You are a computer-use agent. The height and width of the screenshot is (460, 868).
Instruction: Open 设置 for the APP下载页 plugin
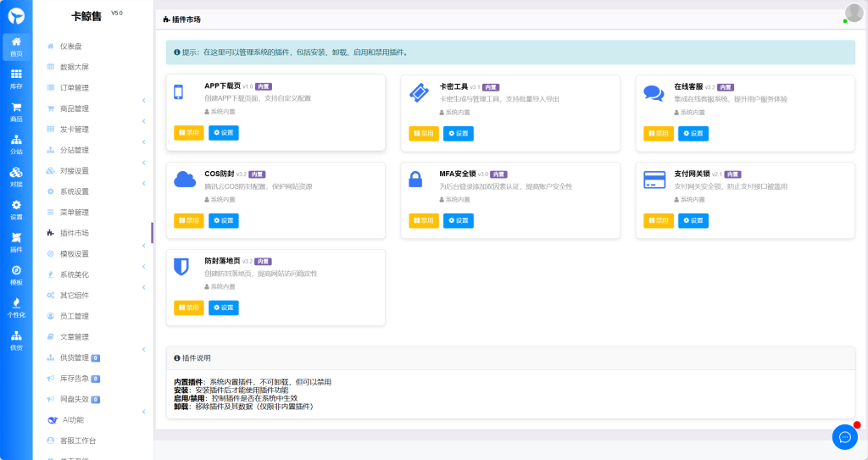click(224, 133)
